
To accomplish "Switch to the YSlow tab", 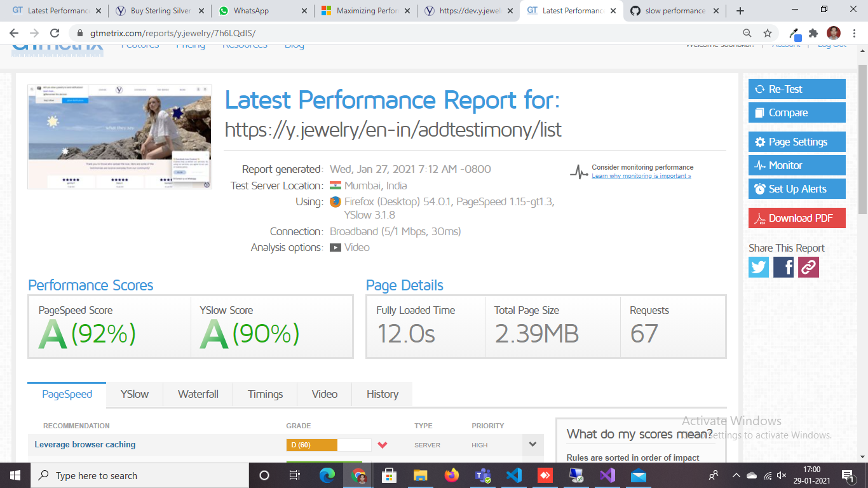I will (134, 394).
